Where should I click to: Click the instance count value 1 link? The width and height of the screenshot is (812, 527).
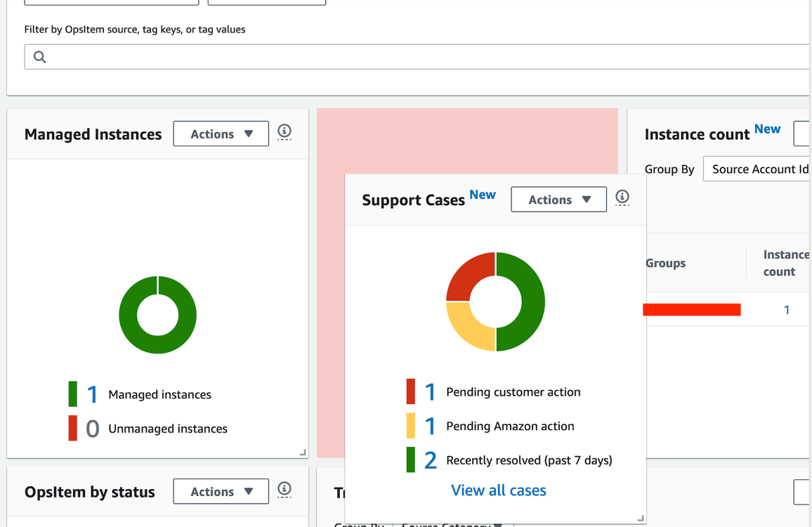click(786, 309)
